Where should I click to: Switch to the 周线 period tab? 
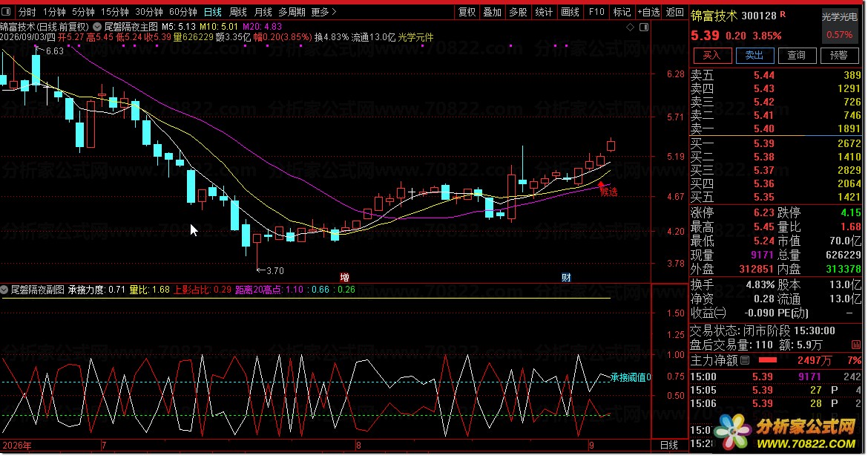click(x=238, y=12)
